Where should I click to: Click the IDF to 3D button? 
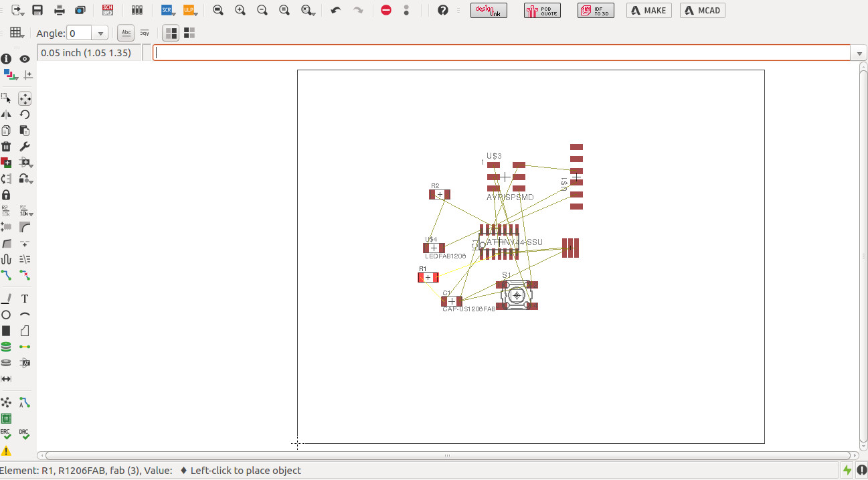596,10
